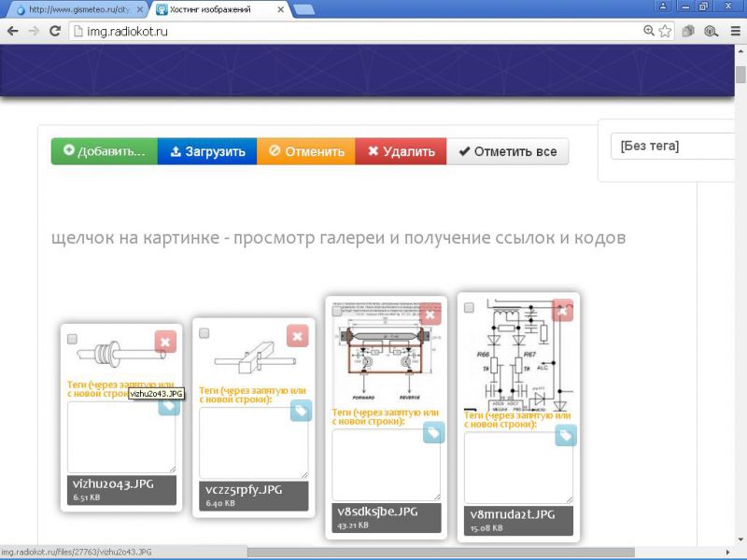Open the Chrome hamburger menu

[x=733, y=31]
